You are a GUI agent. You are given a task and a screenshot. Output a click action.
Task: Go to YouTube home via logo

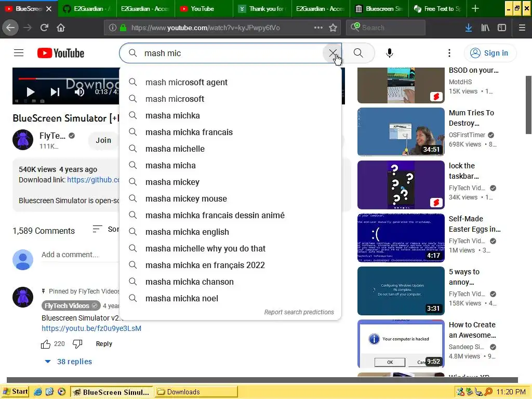coord(61,53)
